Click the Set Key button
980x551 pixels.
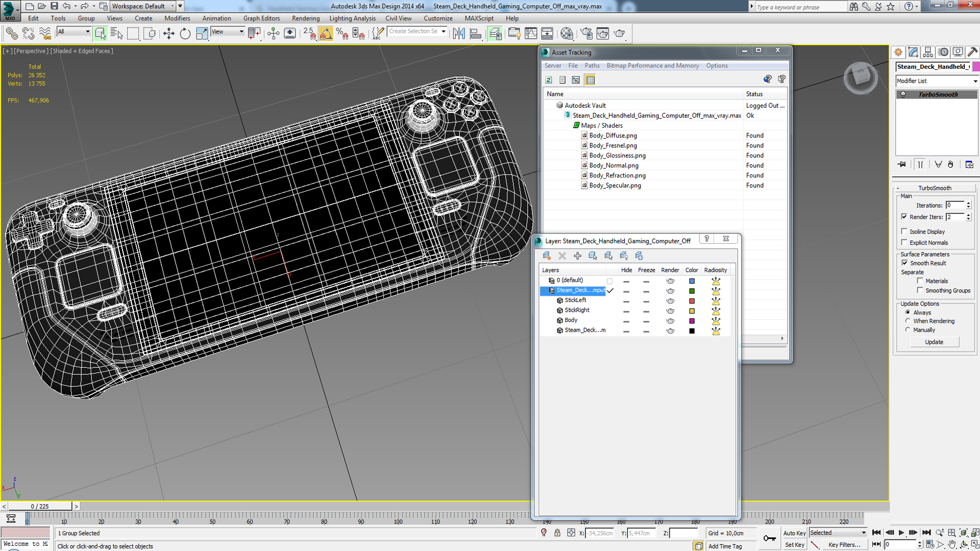coord(794,545)
